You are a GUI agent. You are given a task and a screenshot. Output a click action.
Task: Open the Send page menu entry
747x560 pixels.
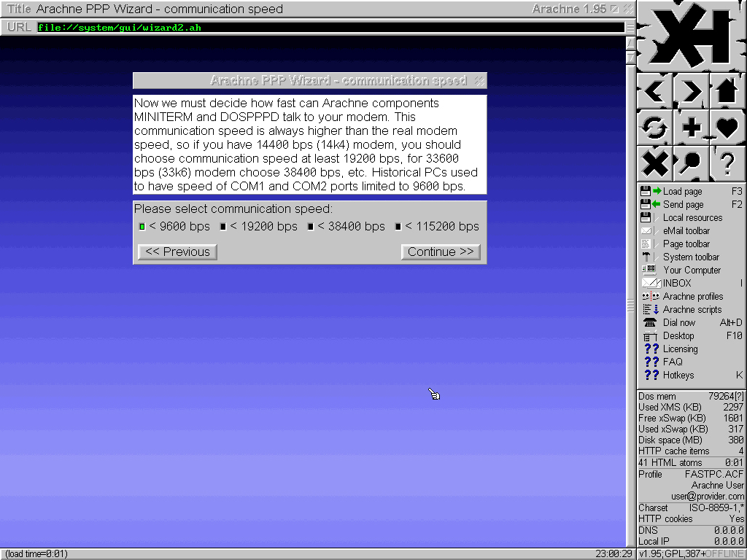point(692,204)
